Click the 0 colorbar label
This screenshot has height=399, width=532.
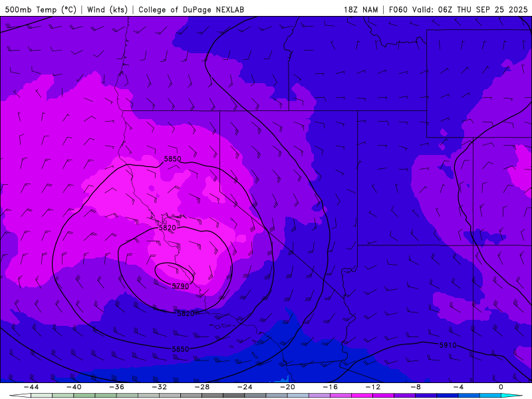pyautogui.click(x=501, y=387)
